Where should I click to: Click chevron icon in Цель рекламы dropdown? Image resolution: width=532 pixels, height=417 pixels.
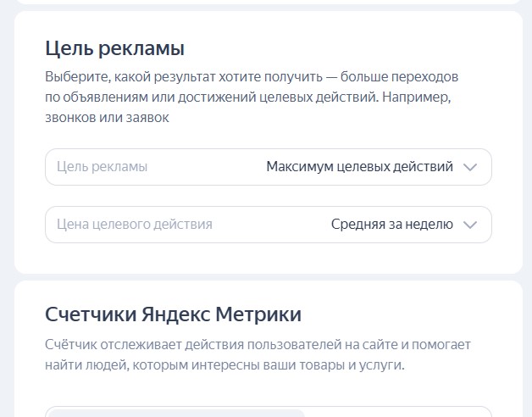click(x=470, y=167)
